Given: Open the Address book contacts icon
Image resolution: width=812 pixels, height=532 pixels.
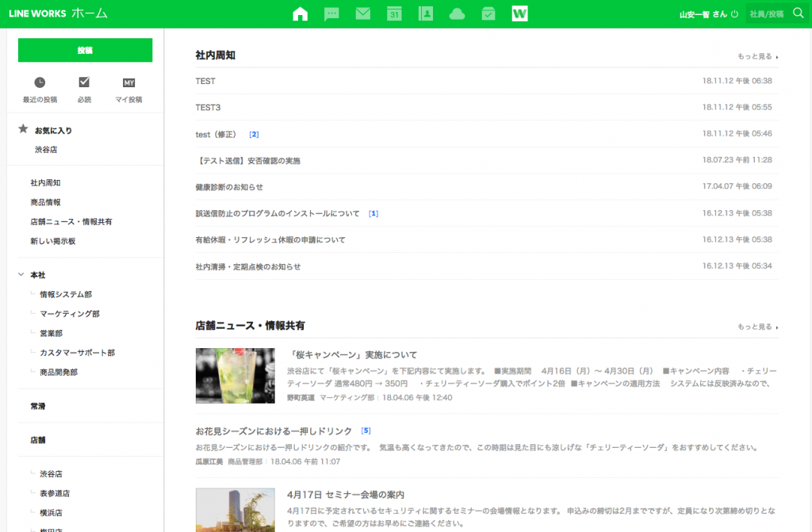Looking at the screenshot, I should pyautogui.click(x=426, y=13).
